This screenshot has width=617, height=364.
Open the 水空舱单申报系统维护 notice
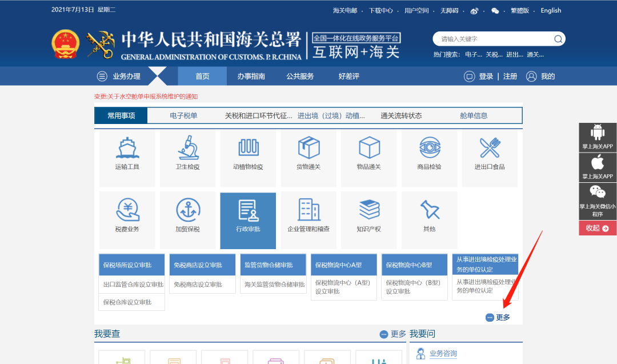click(x=146, y=97)
